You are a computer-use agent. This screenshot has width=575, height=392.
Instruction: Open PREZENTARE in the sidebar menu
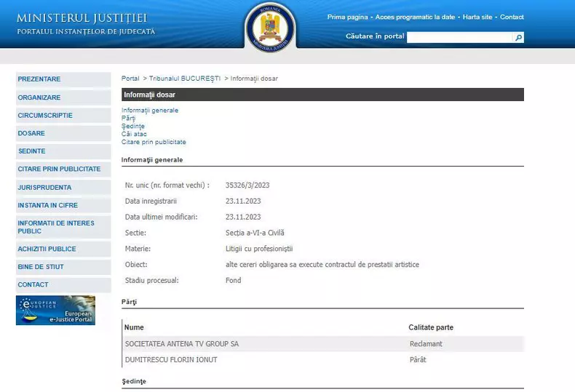pyautogui.click(x=63, y=79)
